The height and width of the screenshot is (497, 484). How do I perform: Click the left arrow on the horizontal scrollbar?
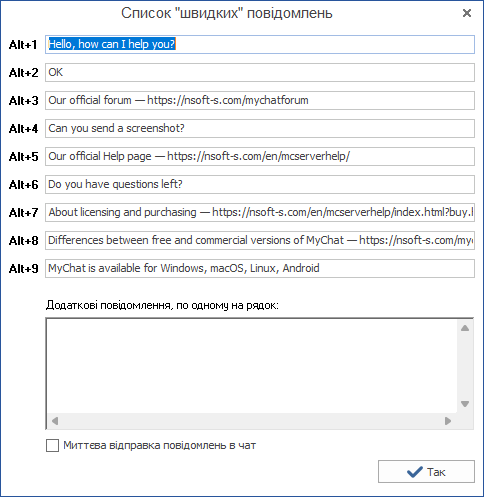(55, 421)
